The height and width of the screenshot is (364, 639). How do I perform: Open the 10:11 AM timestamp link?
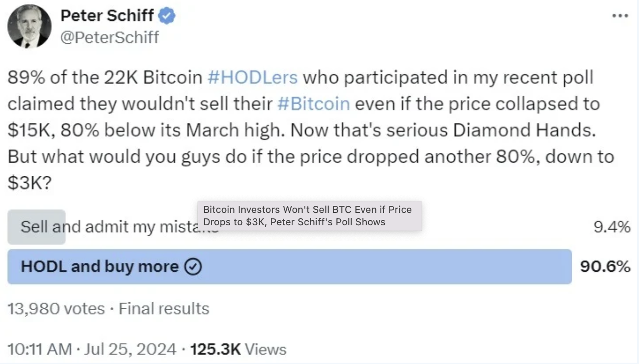coord(40,349)
